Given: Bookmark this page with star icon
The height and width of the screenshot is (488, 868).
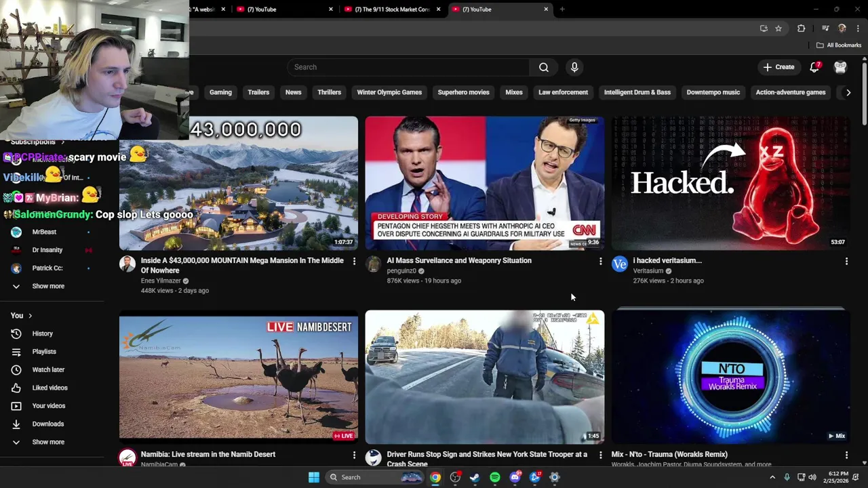Looking at the screenshot, I should pyautogui.click(x=778, y=28).
